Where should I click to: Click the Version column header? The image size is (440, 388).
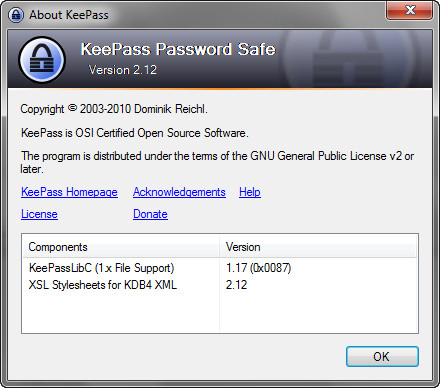tap(318, 247)
